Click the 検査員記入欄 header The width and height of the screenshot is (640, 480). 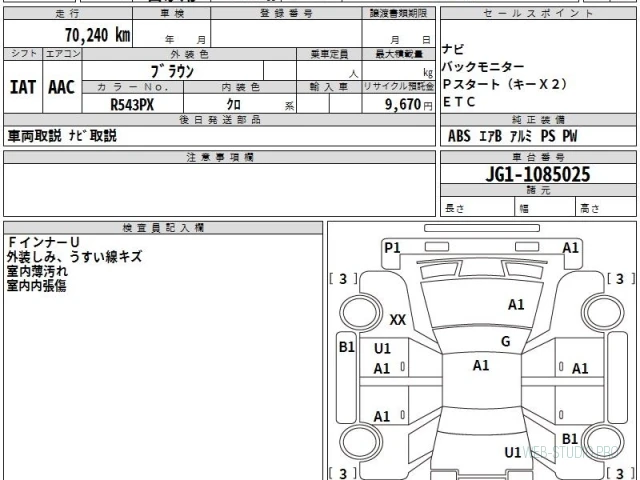click(x=163, y=228)
